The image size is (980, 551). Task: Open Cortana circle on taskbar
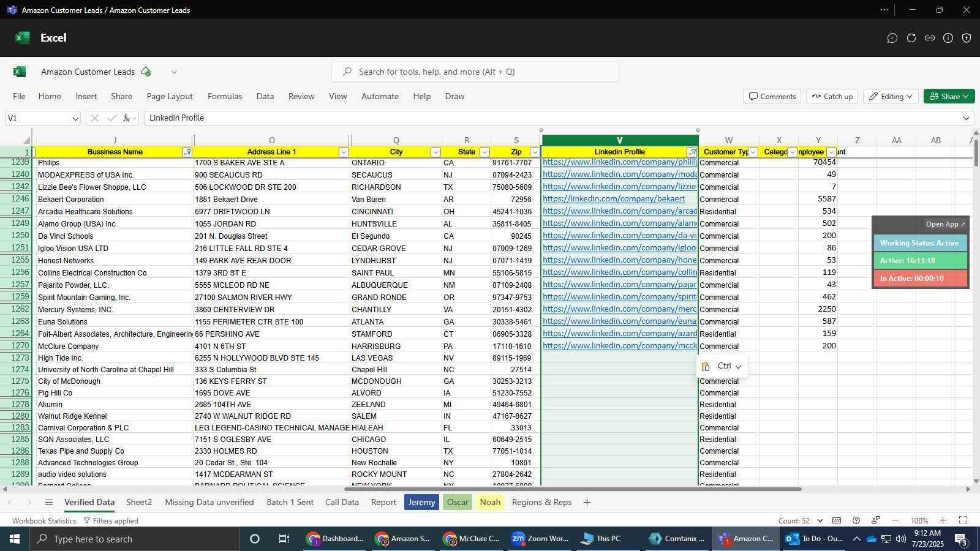(255, 539)
